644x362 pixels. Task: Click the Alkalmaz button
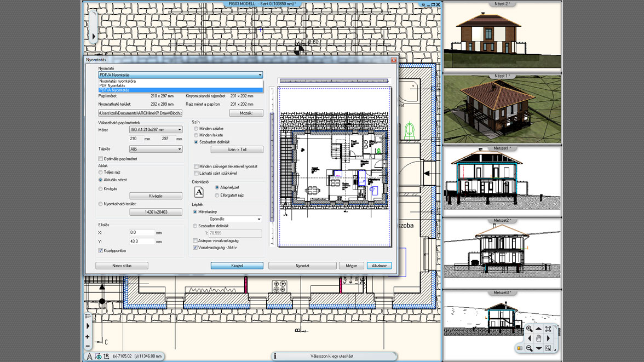(379, 266)
